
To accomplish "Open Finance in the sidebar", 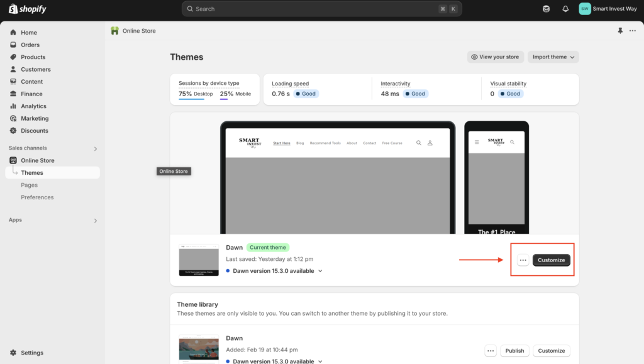I will pos(31,94).
